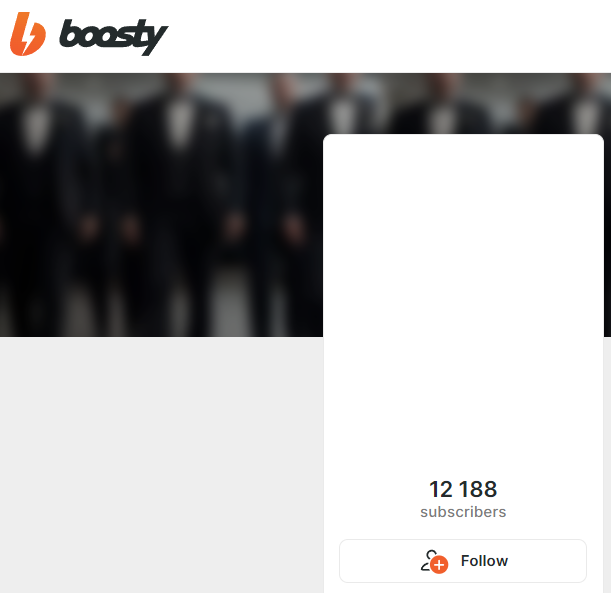Click the person silhouette outline left of Follow

click(x=427, y=560)
